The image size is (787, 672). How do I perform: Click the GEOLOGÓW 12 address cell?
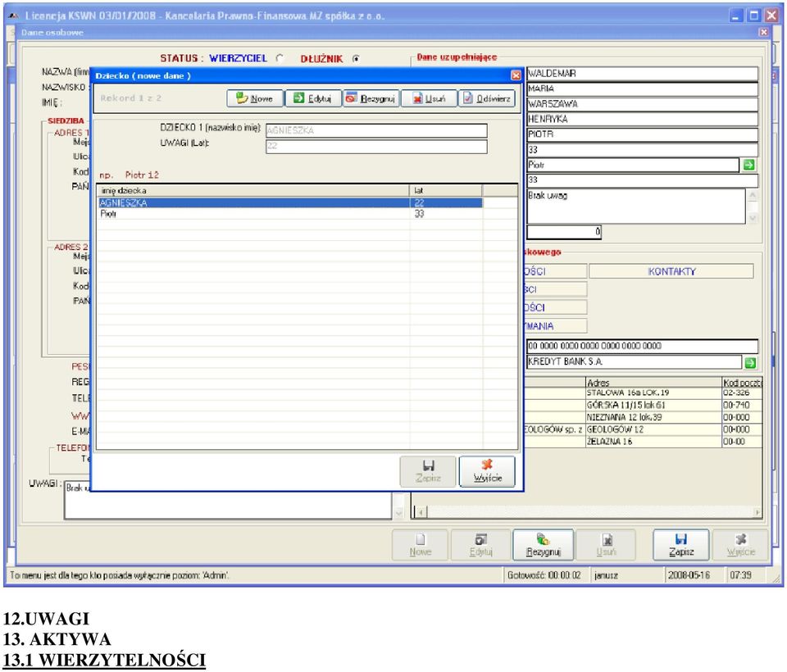653,429
